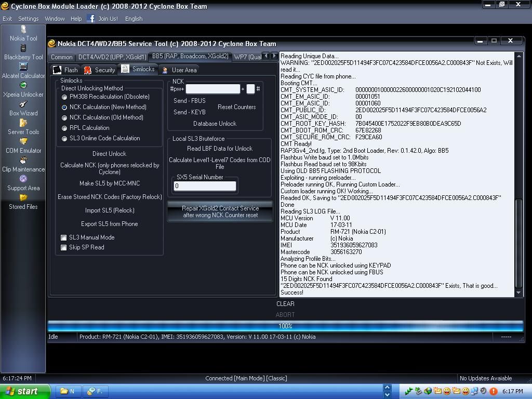
Task: Switch to DCT4/WD2 (UPP, XGold1) tab
Action: tap(112, 57)
